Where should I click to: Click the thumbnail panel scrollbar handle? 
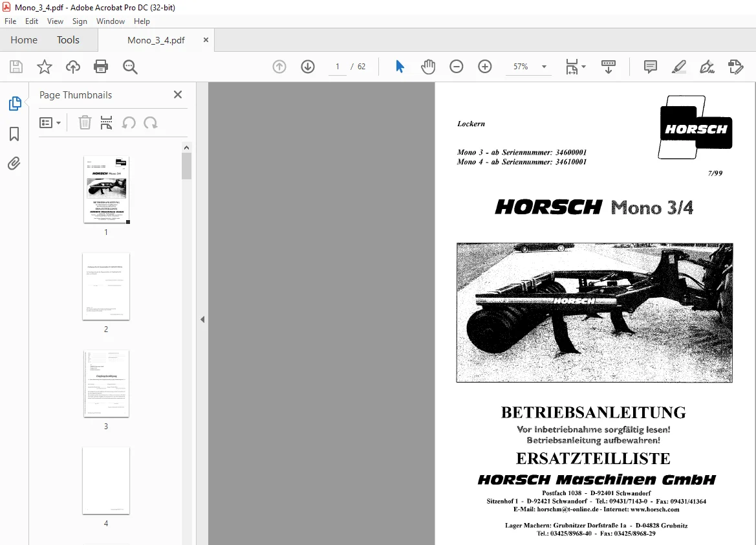point(187,166)
